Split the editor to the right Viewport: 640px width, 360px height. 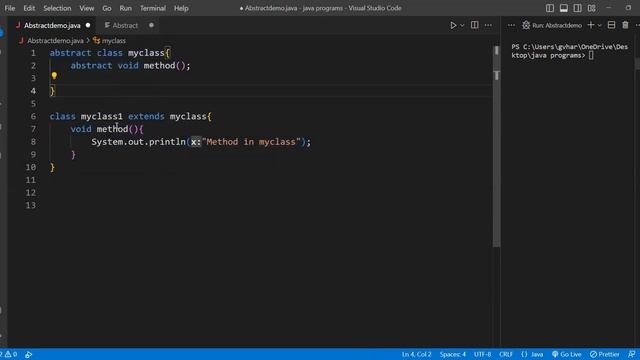point(474,25)
